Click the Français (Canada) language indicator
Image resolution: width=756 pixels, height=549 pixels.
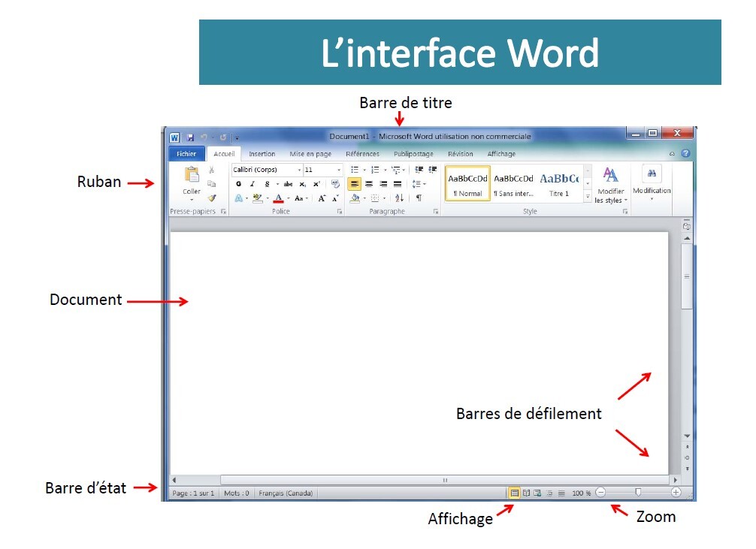286,493
